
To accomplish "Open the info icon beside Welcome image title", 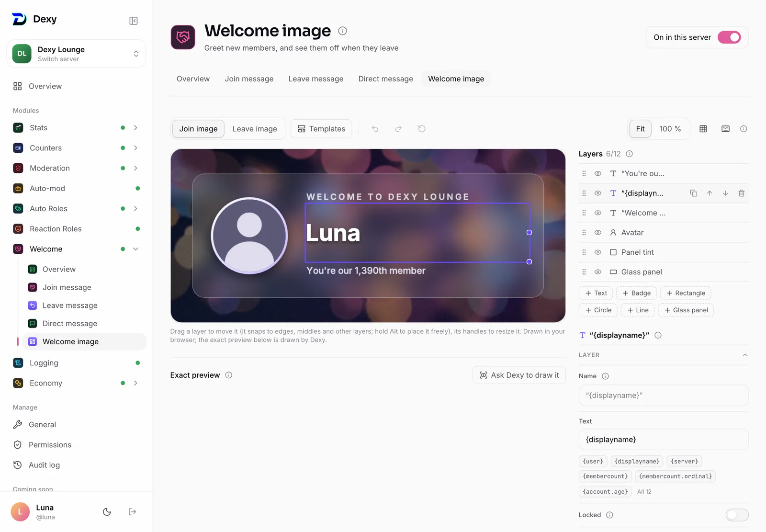I will click(x=342, y=31).
